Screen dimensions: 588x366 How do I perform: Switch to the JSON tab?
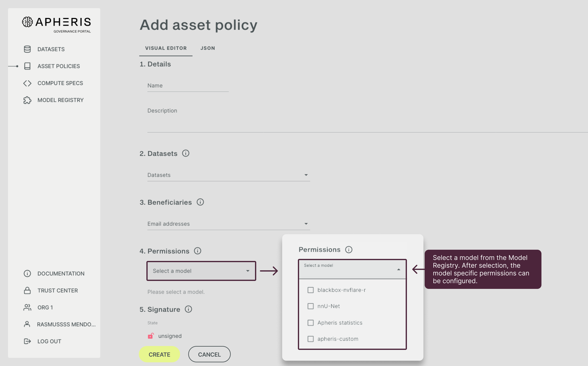coord(207,48)
